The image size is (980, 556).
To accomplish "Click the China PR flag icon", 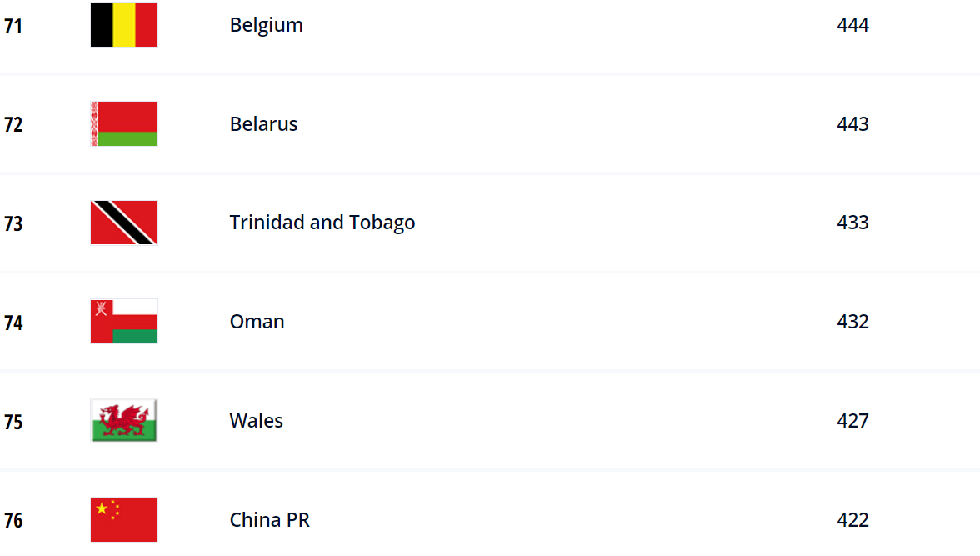I will click(123, 519).
